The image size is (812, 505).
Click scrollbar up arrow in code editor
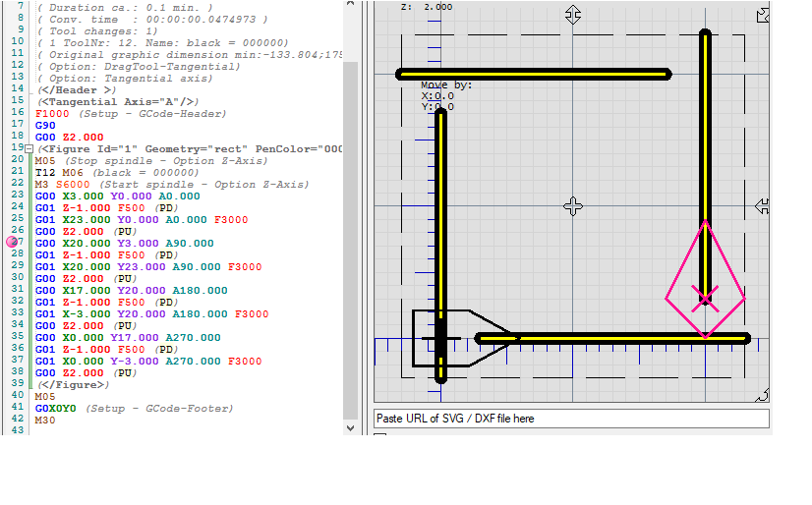click(x=351, y=6)
